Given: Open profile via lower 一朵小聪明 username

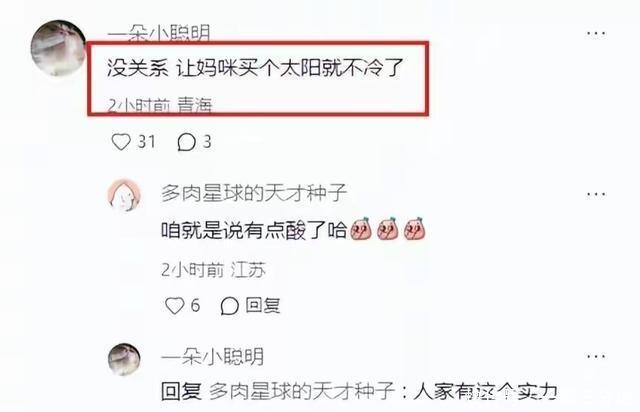Looking at the screenshot, I should point(212,356).
